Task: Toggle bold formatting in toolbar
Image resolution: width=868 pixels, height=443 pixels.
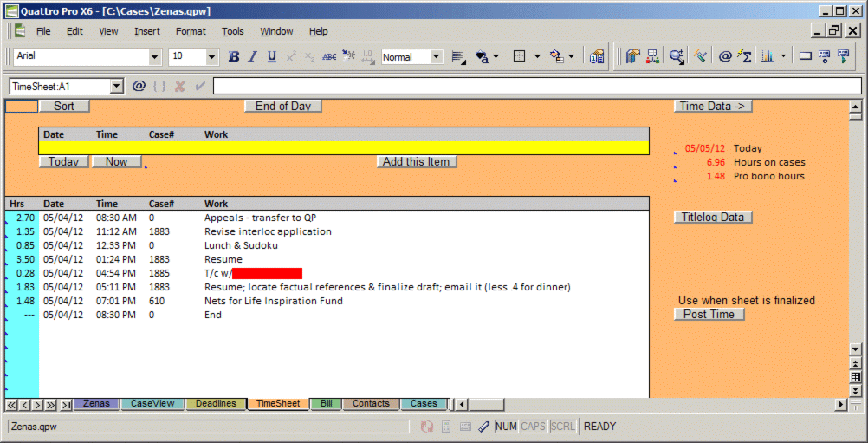Action: pyautogui.click(x=233, y=57)
